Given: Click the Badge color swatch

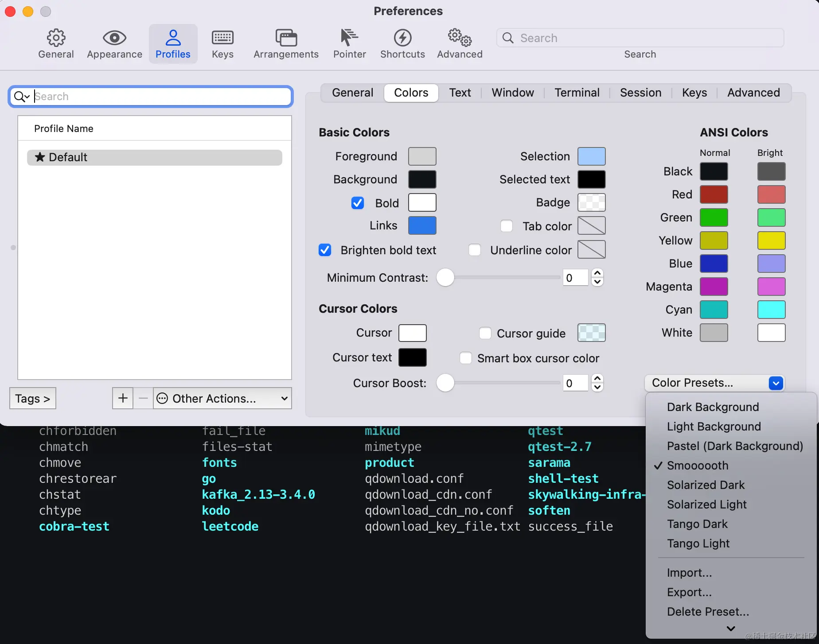Looking at the screenshot, I should click(x=592, y=202).
